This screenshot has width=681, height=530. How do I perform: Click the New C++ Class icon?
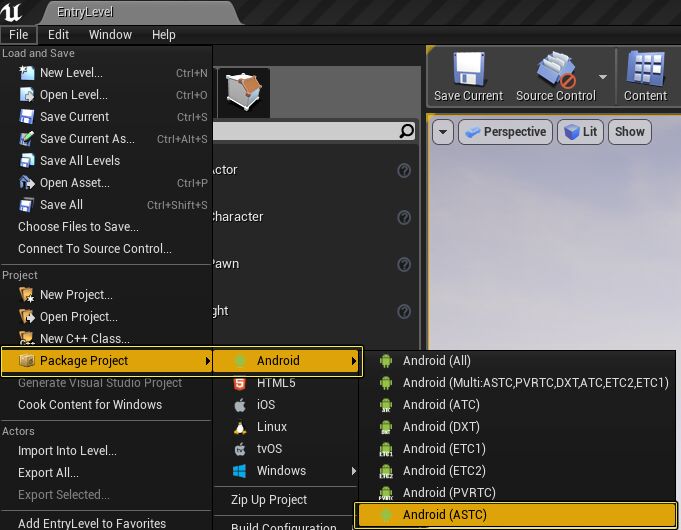26,338
